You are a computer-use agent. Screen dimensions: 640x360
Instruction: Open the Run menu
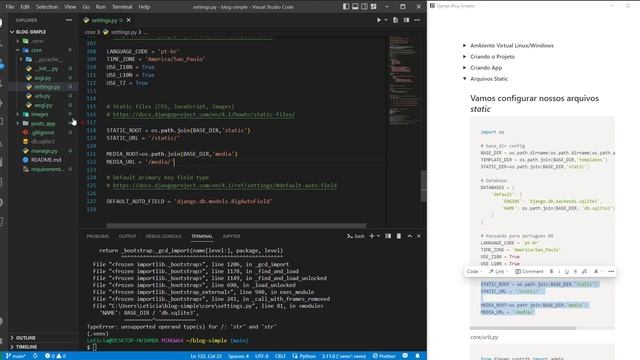point(100,7)
